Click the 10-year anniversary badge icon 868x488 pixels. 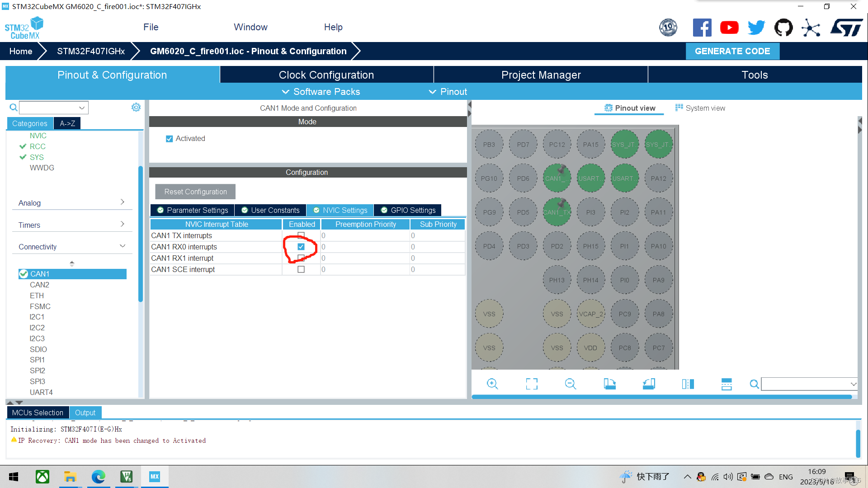point(668,28)
